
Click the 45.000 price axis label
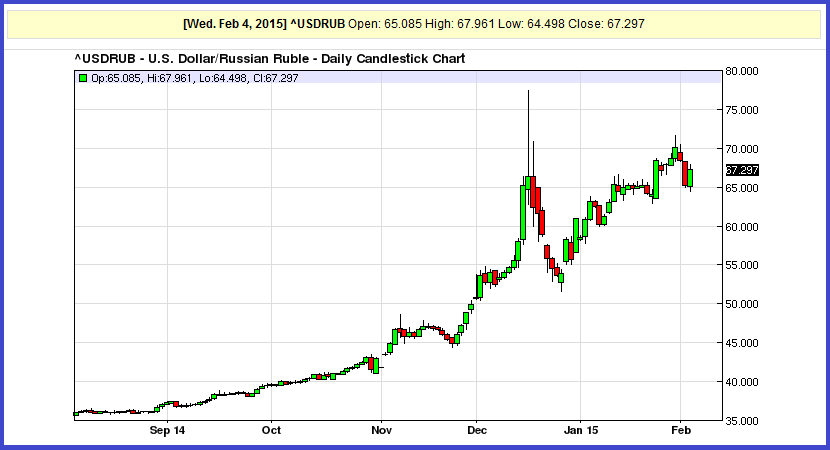(x=742, y=343)
